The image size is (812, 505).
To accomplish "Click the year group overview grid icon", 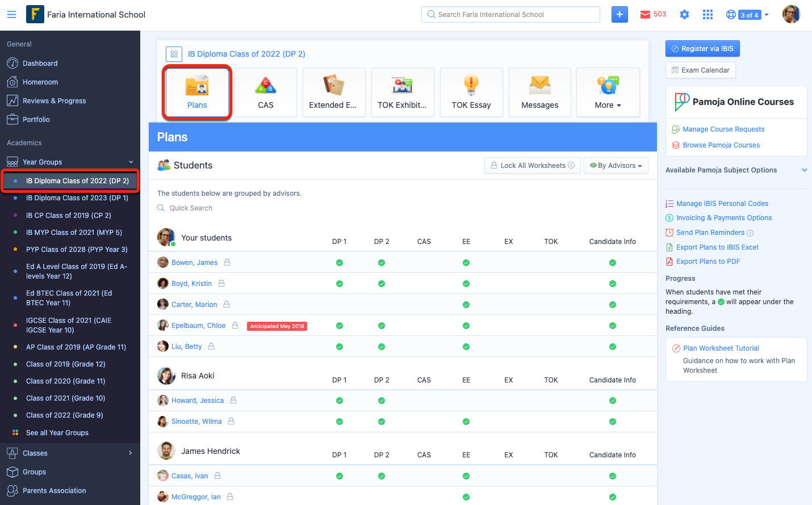I will tap(174, 54).
